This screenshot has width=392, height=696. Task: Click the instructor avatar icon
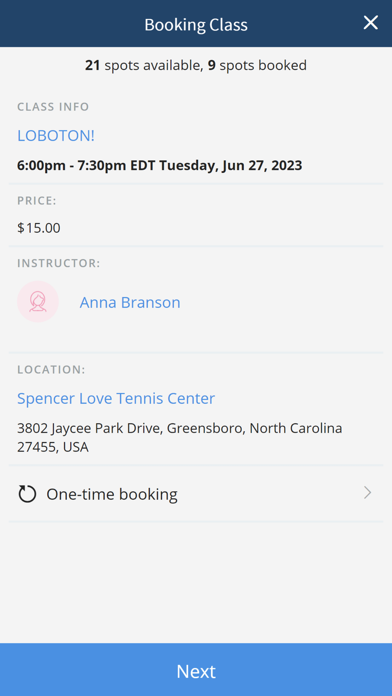pos(38,302)
